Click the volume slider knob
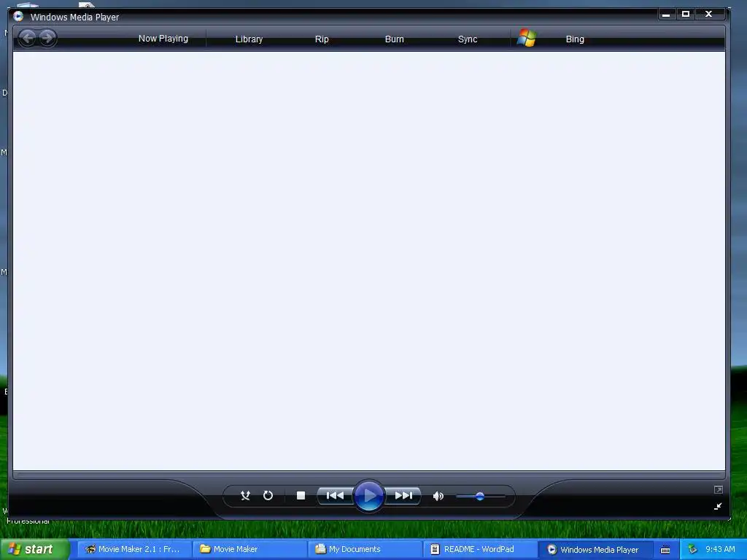The height and width of the screenshot is (560, 747). (480, 496)
